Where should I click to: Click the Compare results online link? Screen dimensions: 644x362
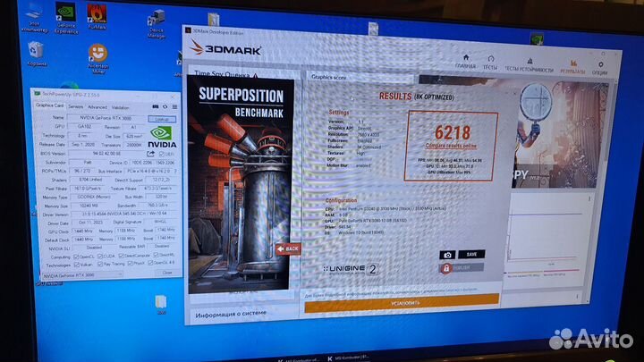(x=444, y=144)
